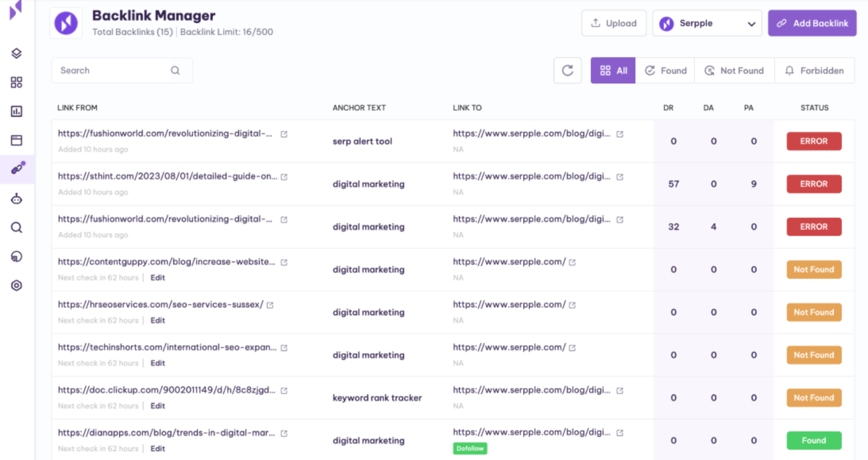Click the DR column header
This screenshot has height=460, width=868.
click(668, 108)
